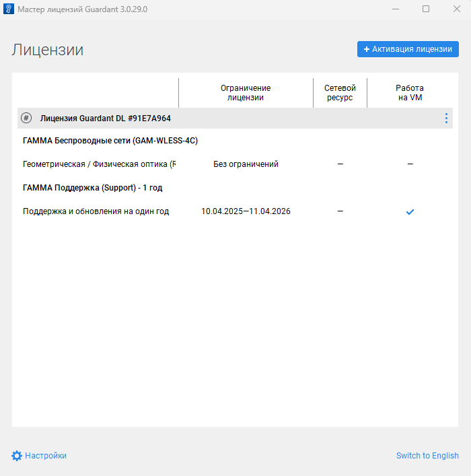
Task: Open the three-dot menu for Guardant DL license
Action: (446, 118)
